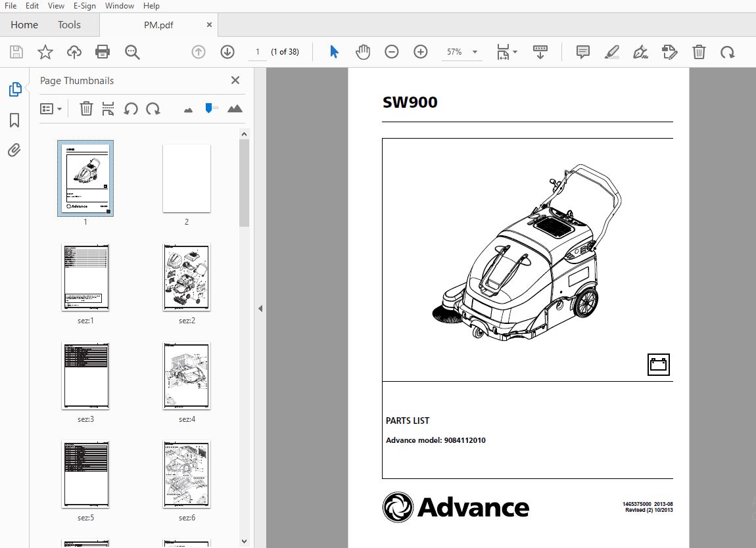The image size is (756, 548).
Task: Click the PARTS LIST heading text
Action: point(408,421)
